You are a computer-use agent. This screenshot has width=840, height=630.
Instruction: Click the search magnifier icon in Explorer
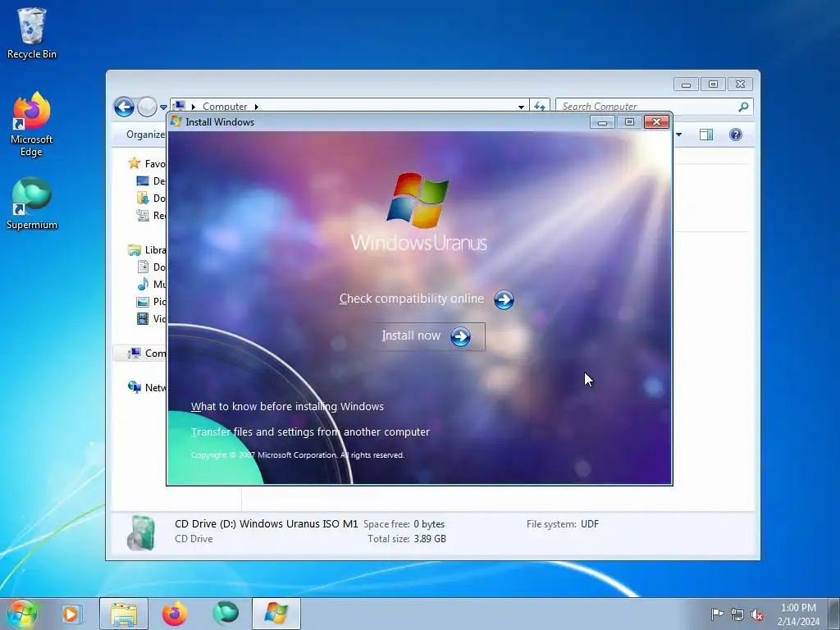(x=743, y=107)
